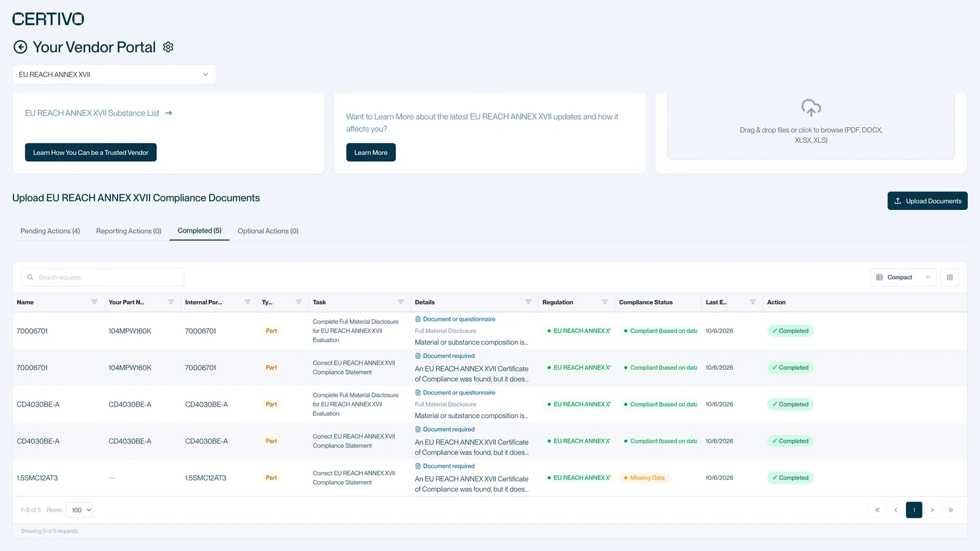
Task: Click the drag & drop file upload area
Action: click(x=811, y=126)
